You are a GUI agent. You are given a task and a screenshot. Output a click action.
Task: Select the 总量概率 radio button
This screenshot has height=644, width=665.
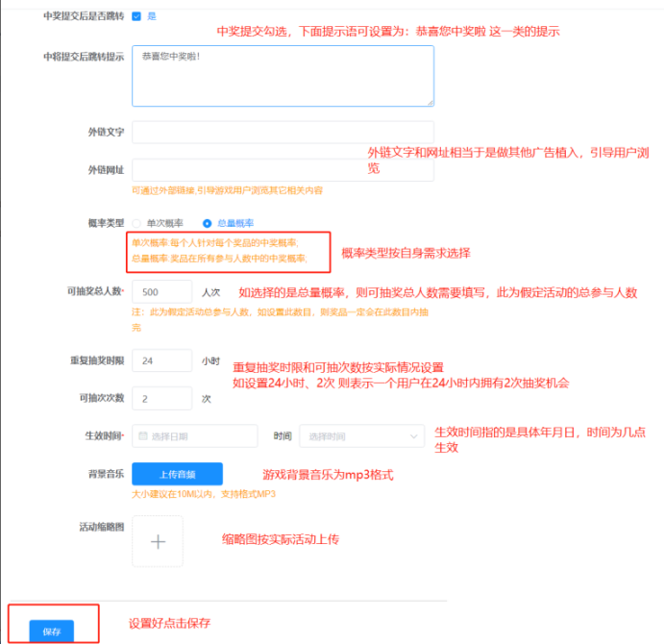point(207,223)
